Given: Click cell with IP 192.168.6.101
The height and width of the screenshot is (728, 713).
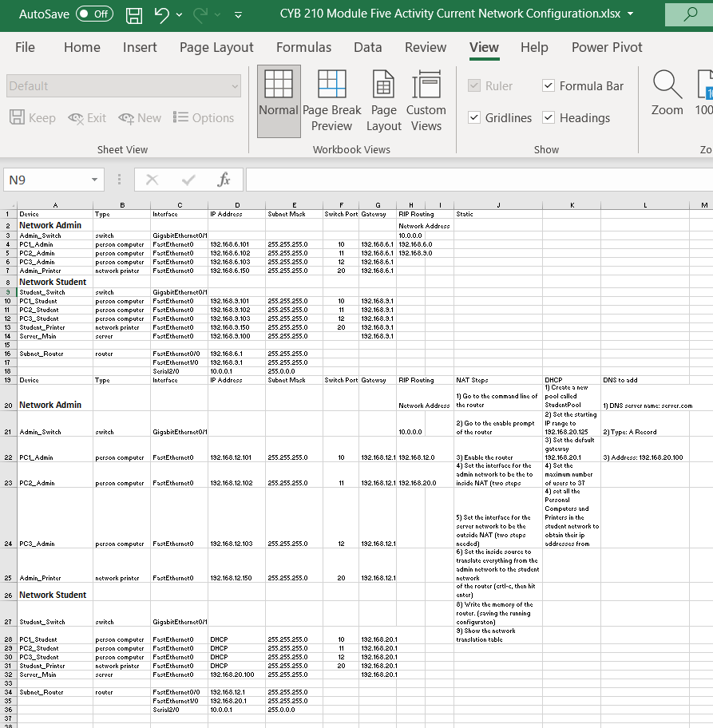Looking at the screenshot, I should click(x=237, y=244).
